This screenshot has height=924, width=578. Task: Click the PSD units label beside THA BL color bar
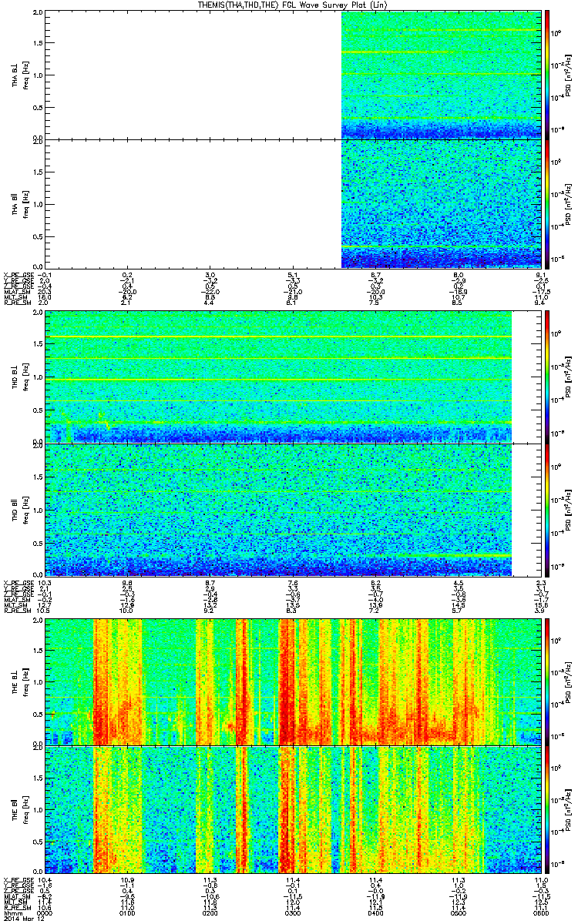pos(569,75)
